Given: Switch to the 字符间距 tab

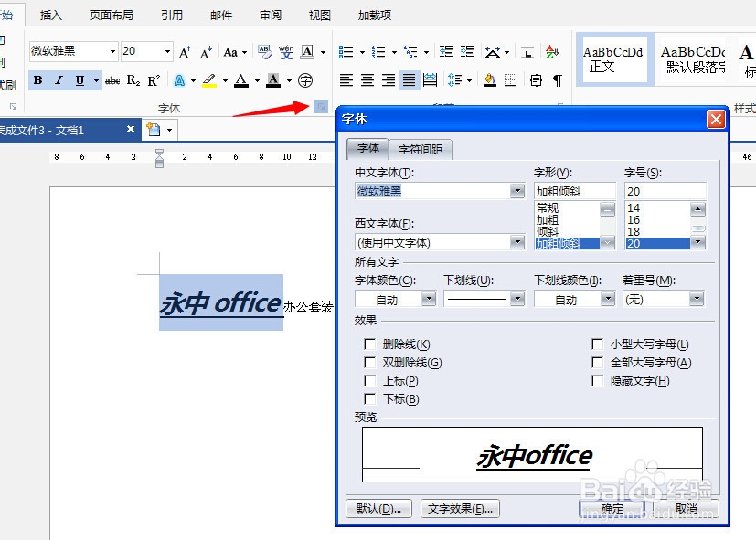Looking at the screenshot, I should tap(421, 149).
